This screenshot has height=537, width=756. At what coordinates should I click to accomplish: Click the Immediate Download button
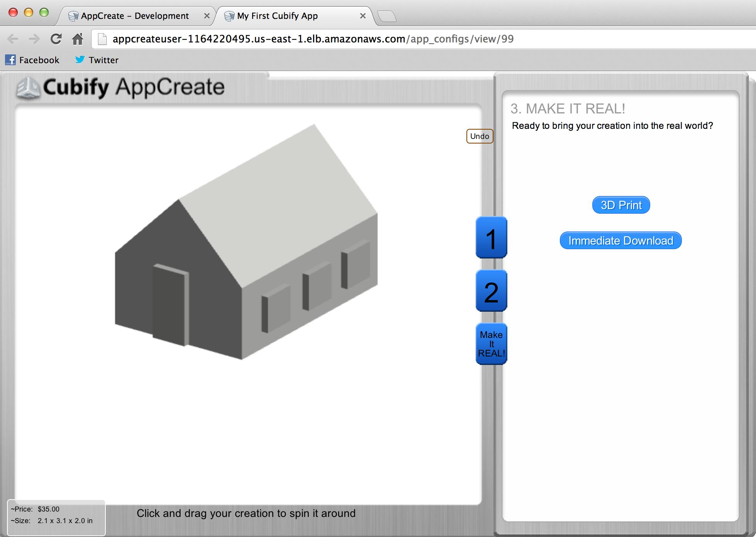pos(620,240)
